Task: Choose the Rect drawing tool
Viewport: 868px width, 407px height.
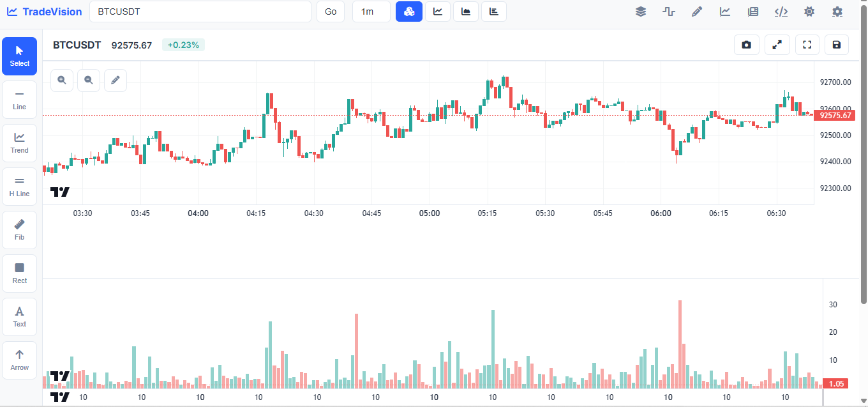Action: pyautogui.click(x=19, y=272)
